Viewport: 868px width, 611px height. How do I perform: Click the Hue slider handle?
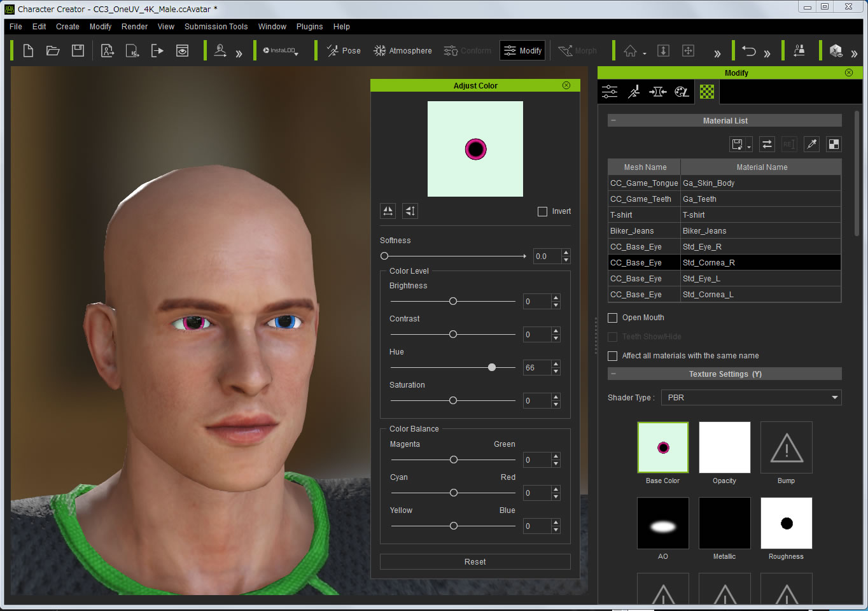coord(492,367)
